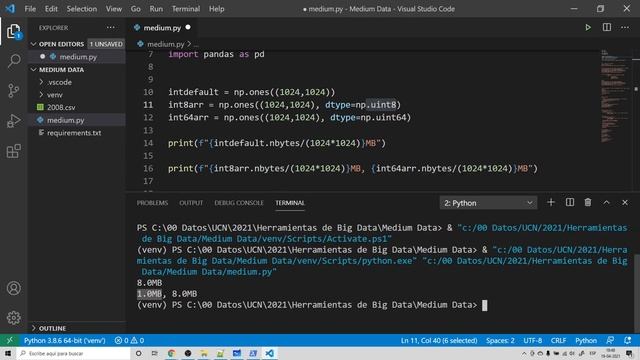
Task: Select the Terminal panel tab
Action: coord(290,203)
